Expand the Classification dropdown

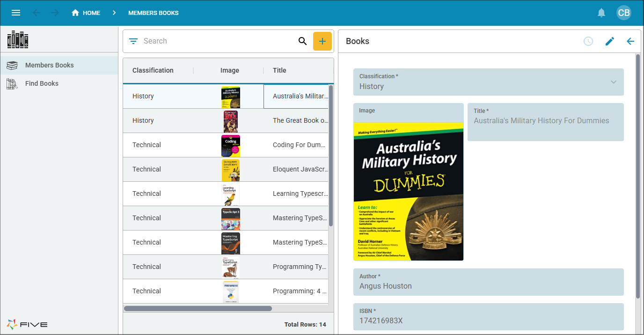pyautogui.click(x=613, y=82)
